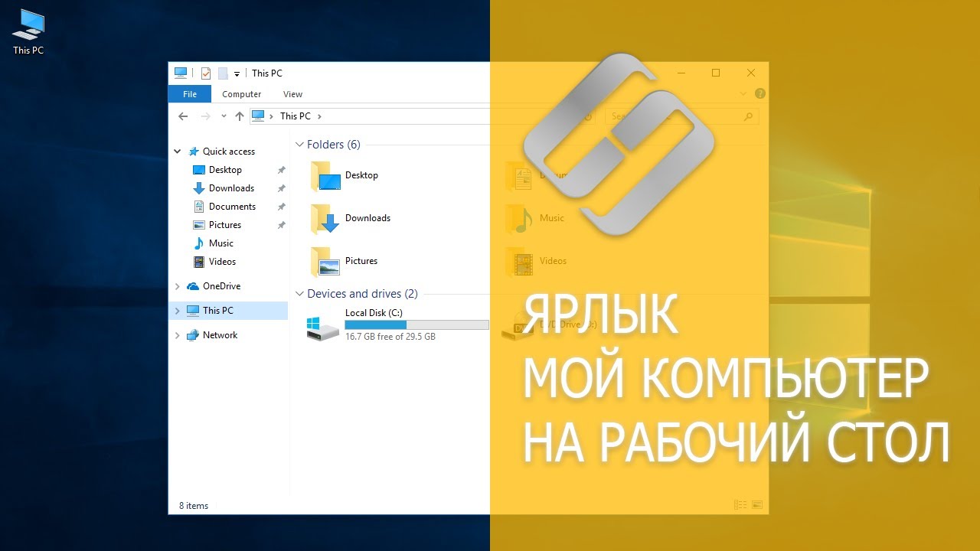The width and height of the screenshot is (980, 551).
Task: Click the 8 items status text
Action: click(194, 506)
